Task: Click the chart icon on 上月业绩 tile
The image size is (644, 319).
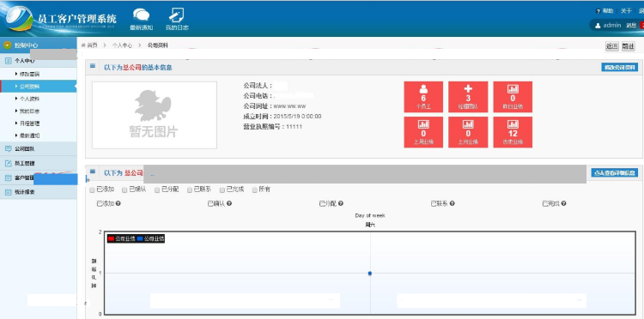Action: pyautogui.click(x=468, y=124)
